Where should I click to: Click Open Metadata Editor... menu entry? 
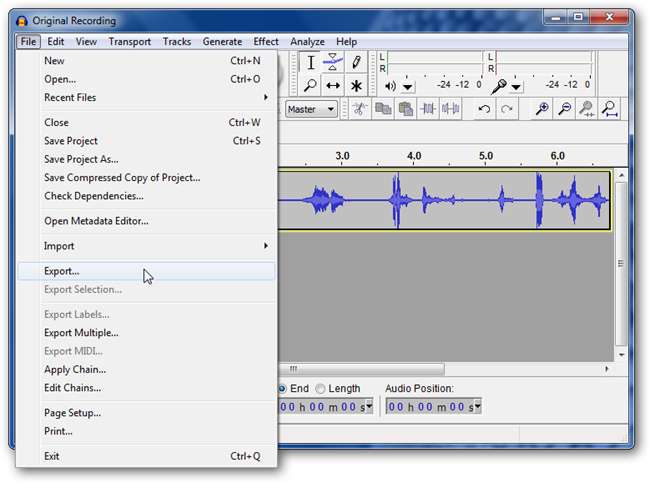click(96, 221)
